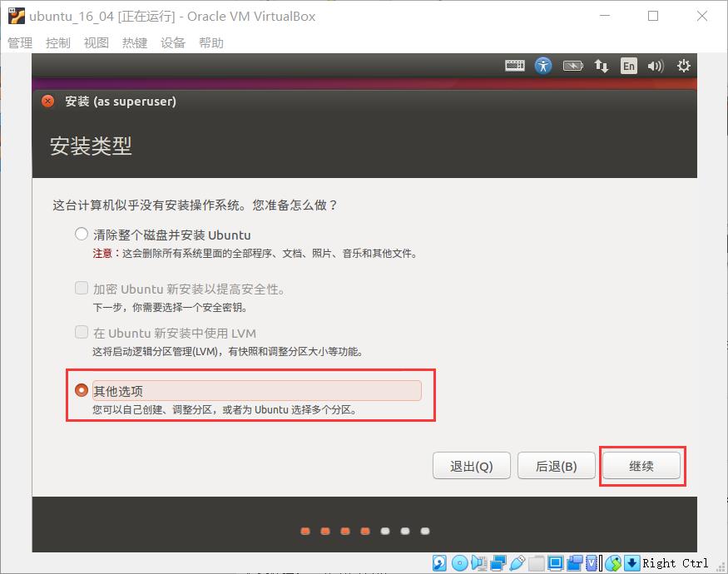The width and height of the screenshot is (728, 574).
Task: Click the battery indicator in Ubuntu panel
Action: 573,66
